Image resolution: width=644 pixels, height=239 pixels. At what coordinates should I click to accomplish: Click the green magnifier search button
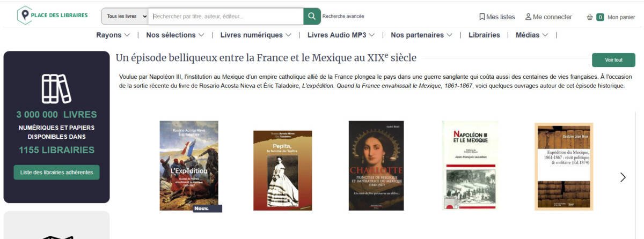(312, 16)
